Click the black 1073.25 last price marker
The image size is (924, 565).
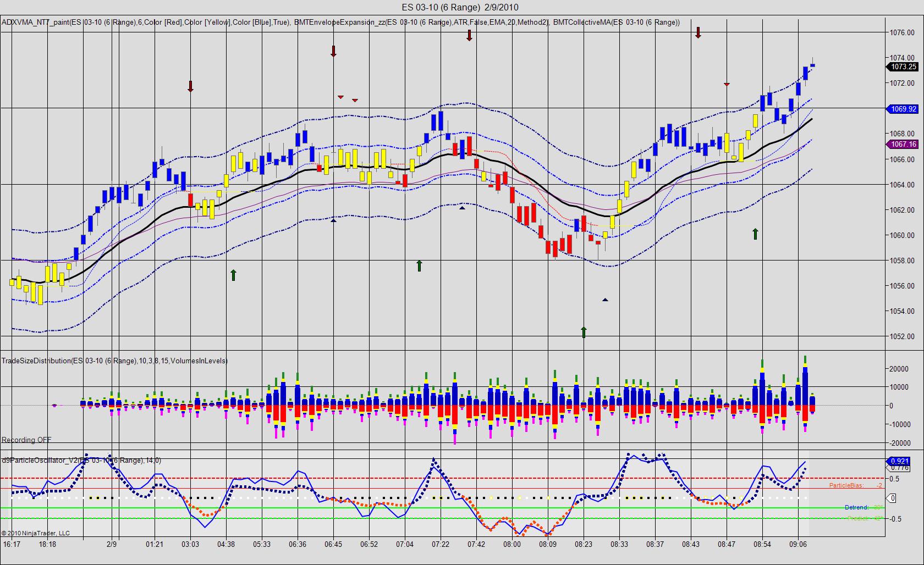[902, 67]
